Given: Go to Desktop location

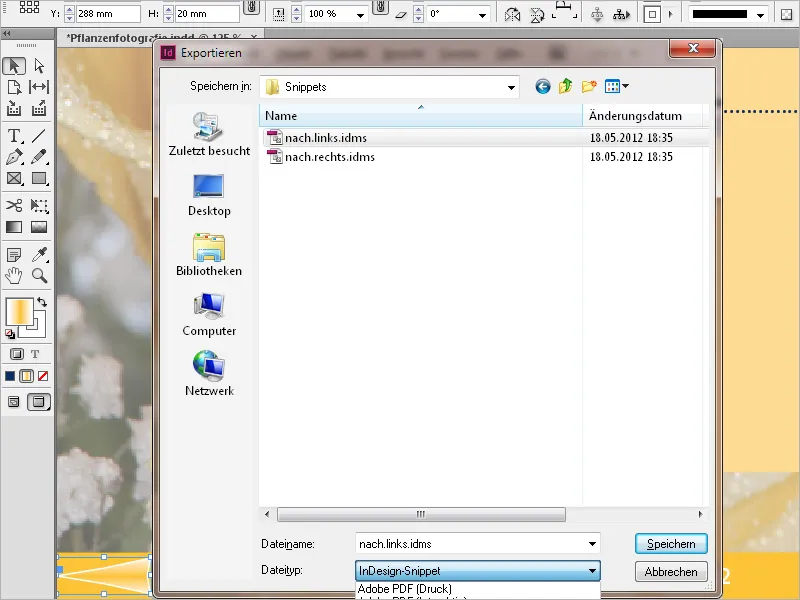Looking at the screenshot, I should [209, 195].
